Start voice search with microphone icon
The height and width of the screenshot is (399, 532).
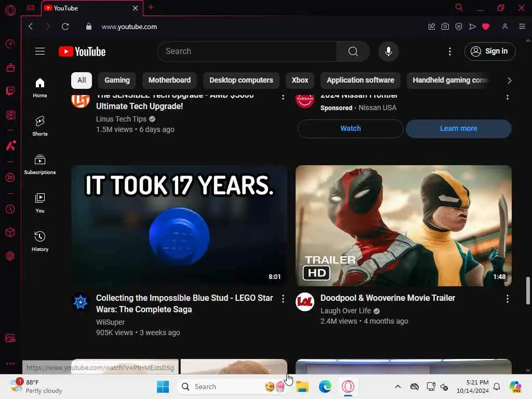coord(389,51)
